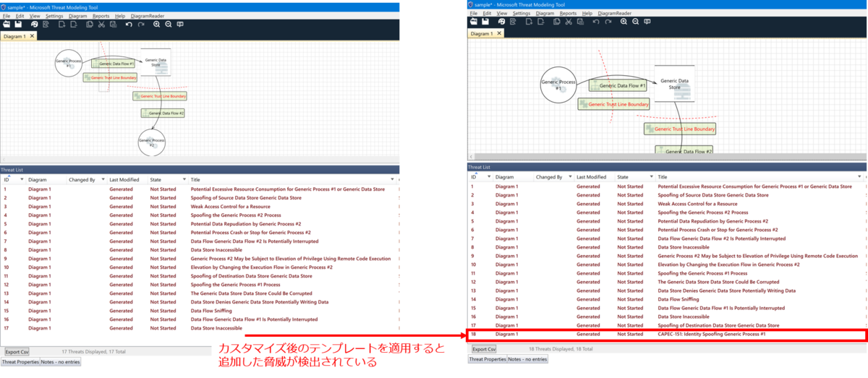Add a new diagram via right window toolbar icon
Viewport: 868px width, 378px height.
pyautogui.click(x=529, y=22)
